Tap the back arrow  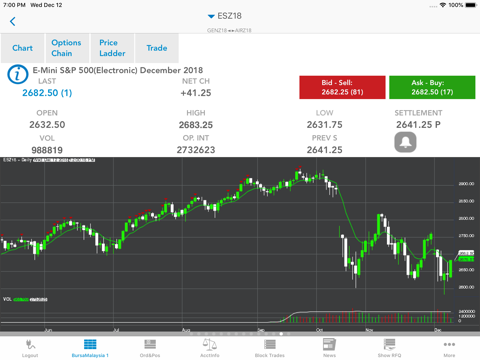(13, 22)
